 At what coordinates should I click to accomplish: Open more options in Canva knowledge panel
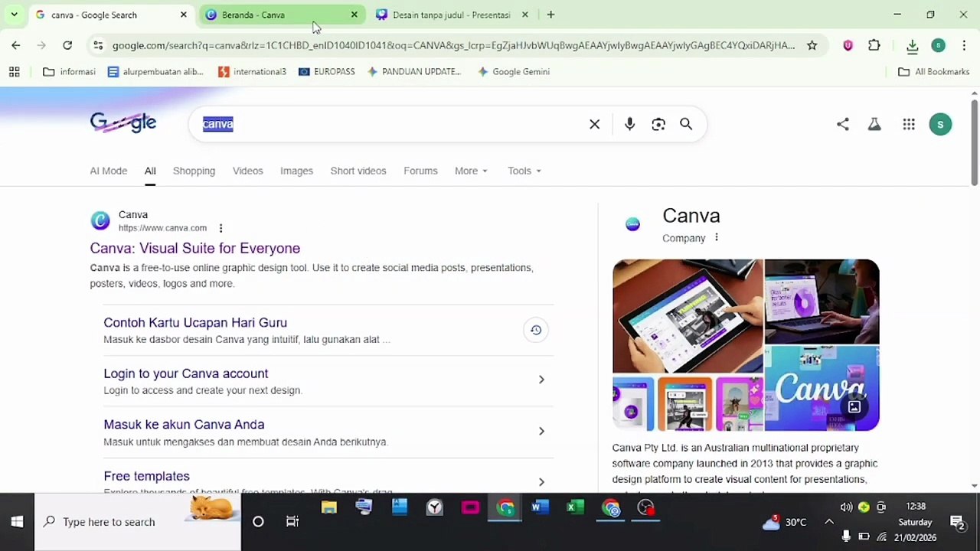click(x=717, y=237)
